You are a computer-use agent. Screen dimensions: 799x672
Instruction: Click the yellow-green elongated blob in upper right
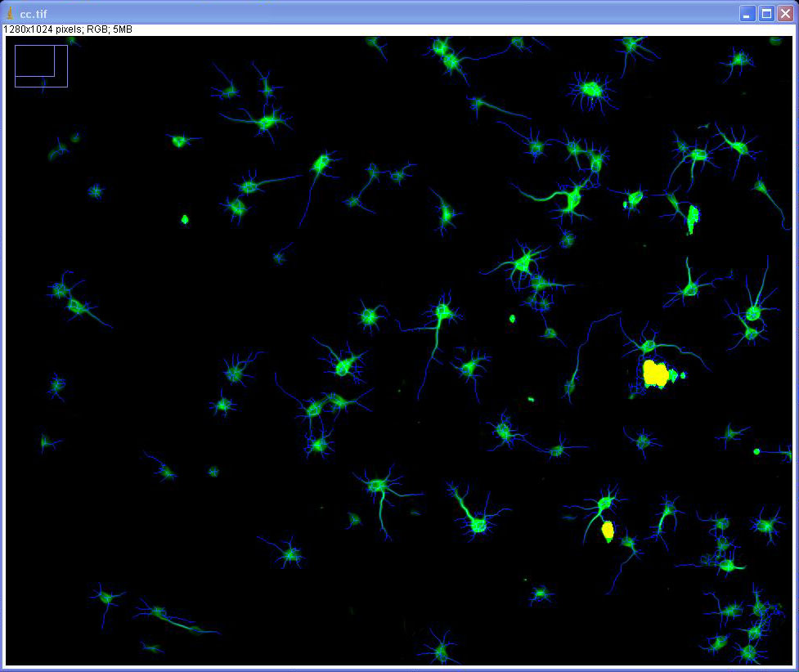point(693,217)
